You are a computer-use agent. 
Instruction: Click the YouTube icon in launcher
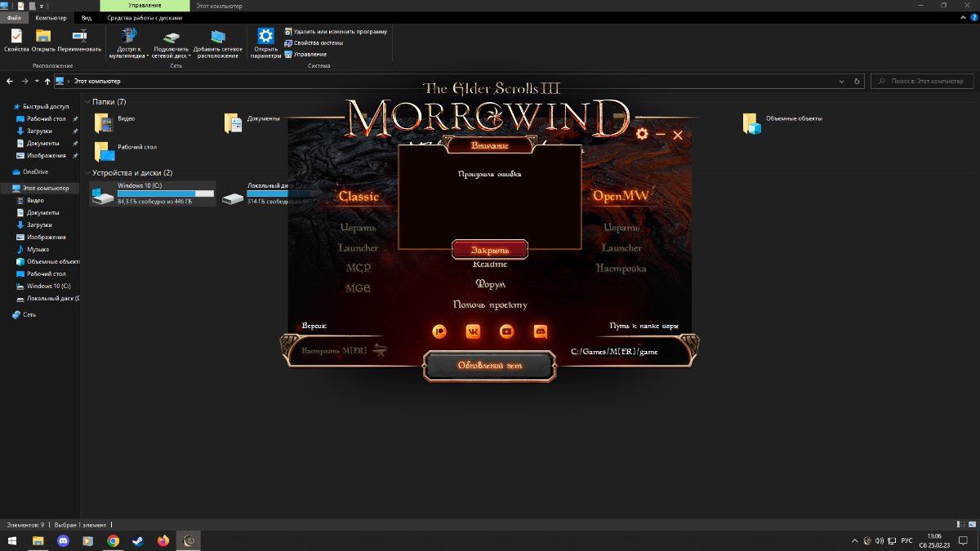(506, 331)
